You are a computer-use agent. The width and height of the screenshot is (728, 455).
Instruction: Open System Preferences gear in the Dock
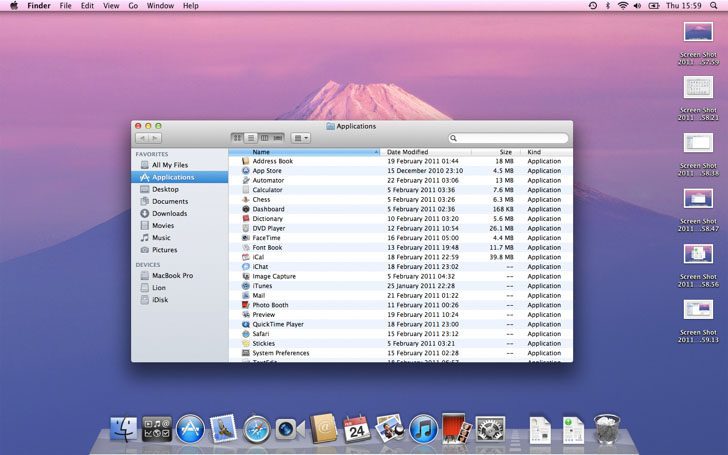[490, 429]
